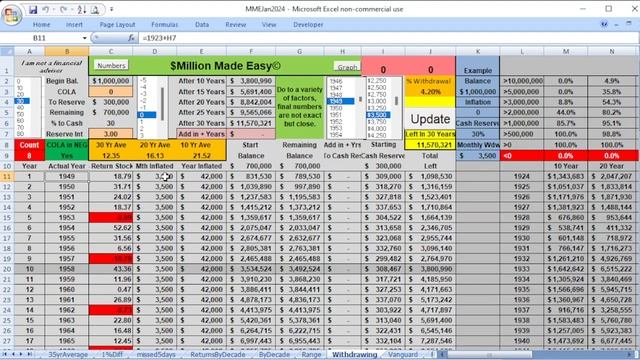Switch to the missed5days sheet tab
The image size is (640, 360).
[x=156, y=354]
